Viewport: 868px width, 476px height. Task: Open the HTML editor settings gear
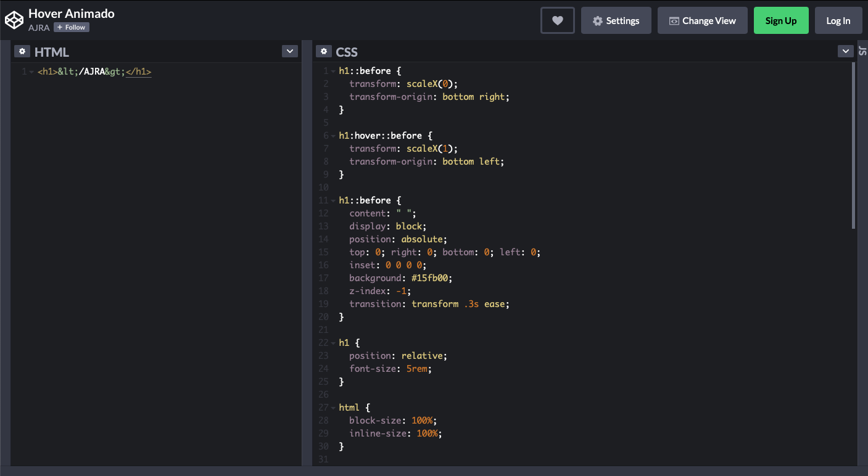(x=22, y=52)
